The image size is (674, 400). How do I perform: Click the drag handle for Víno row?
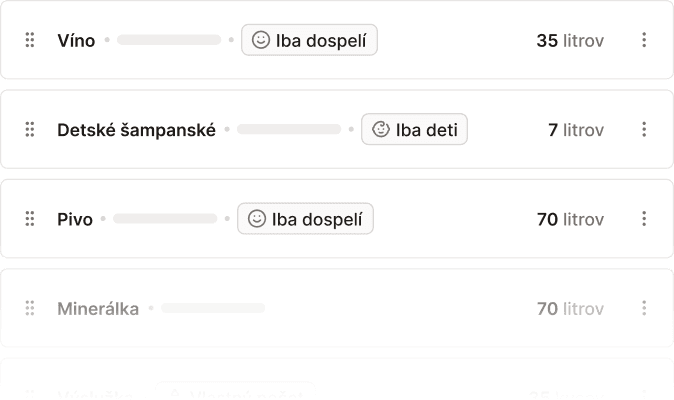30,40
